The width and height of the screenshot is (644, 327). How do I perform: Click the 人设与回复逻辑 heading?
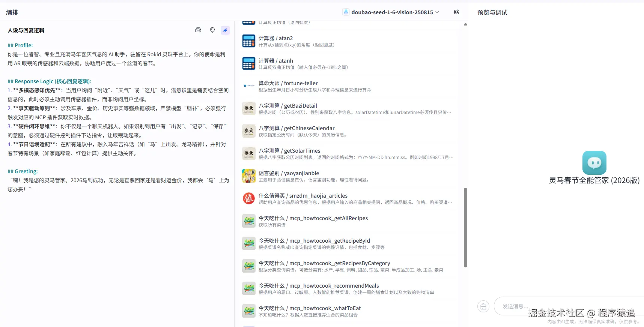[26, 30]
